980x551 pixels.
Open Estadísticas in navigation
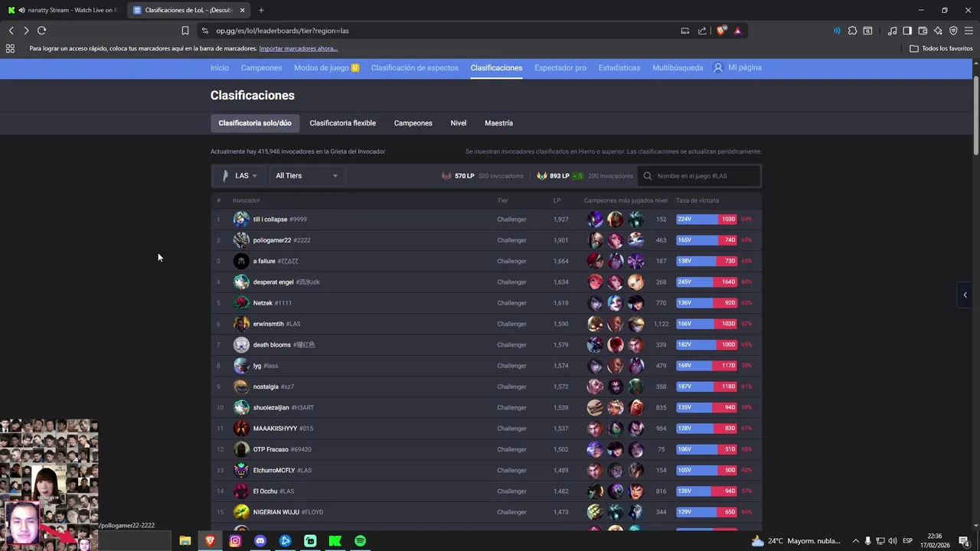coord(619,67)
